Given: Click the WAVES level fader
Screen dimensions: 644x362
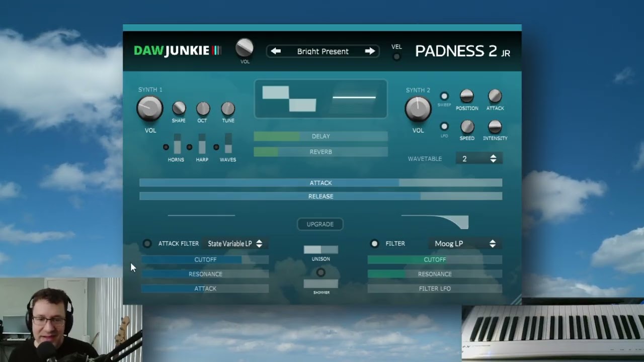Looking at the screenshot, I should (228, 144).
